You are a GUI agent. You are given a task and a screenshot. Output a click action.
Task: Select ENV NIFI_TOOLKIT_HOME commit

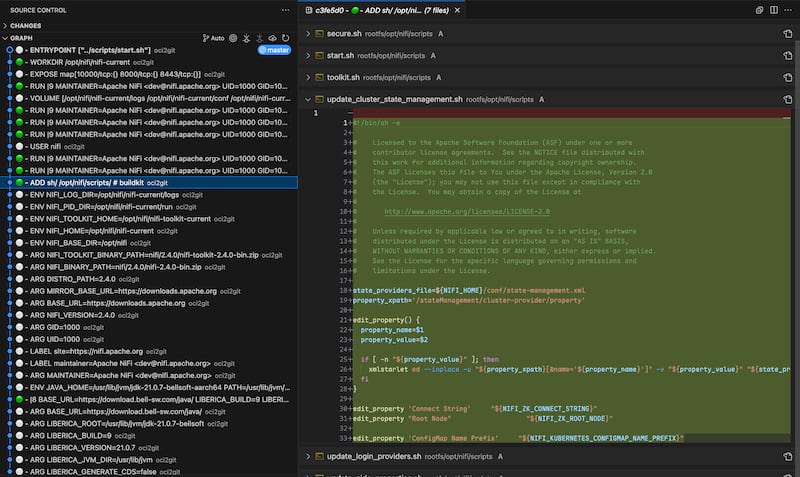(148, 219)
